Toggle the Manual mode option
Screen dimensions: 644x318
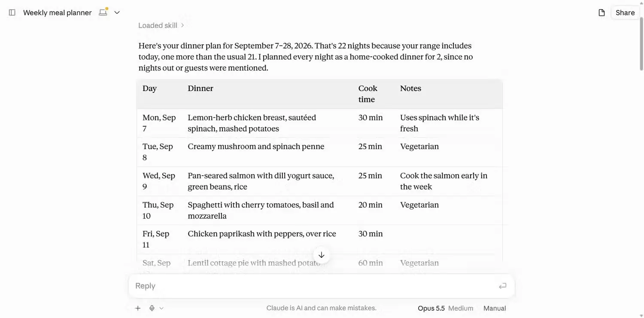495,308
